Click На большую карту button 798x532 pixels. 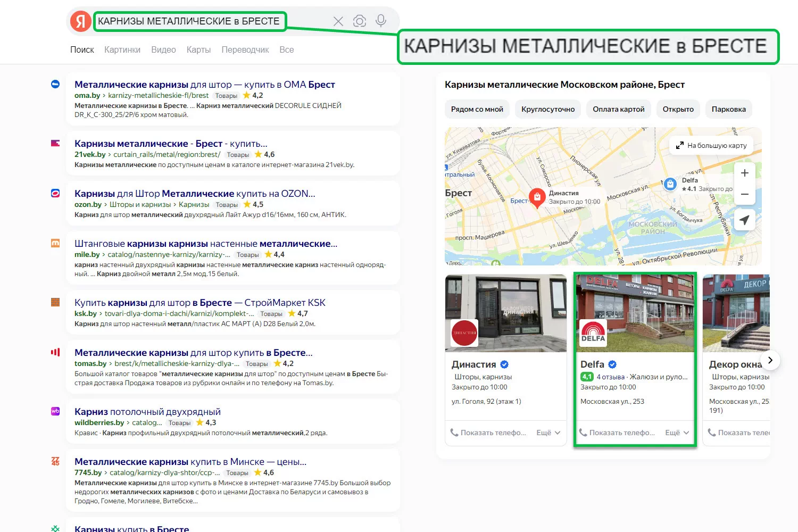(x=711, y=145)
